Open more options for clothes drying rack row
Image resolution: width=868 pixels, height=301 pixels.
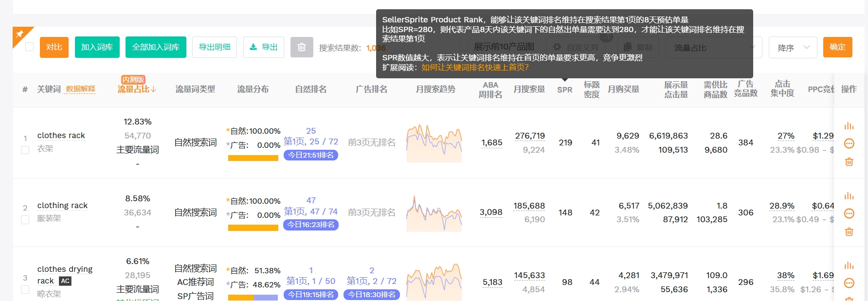849,283
